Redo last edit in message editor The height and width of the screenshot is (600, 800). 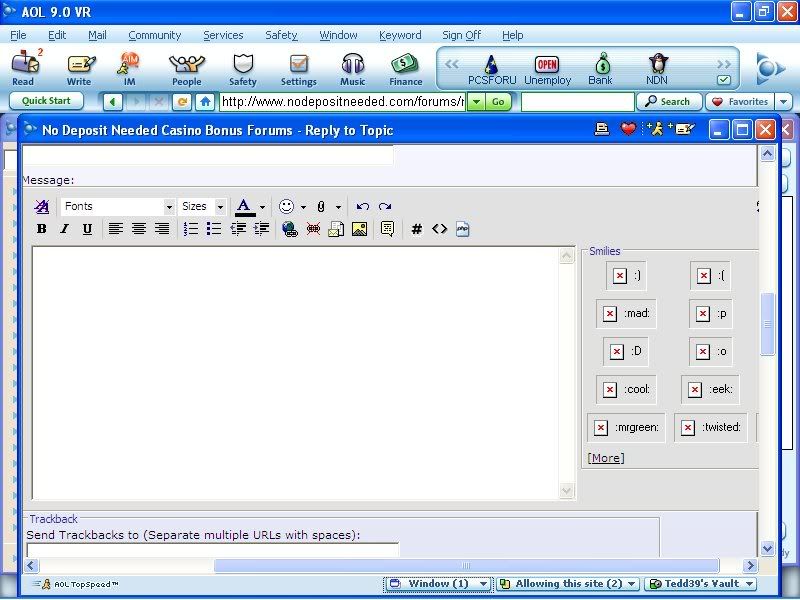pos(385,207)
